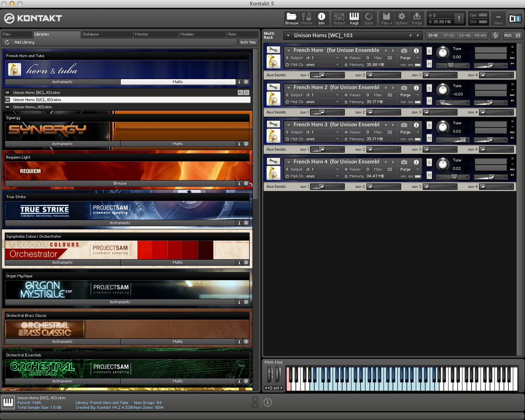Open wrench edit icon for French Horn

click(x=273, y=50)
